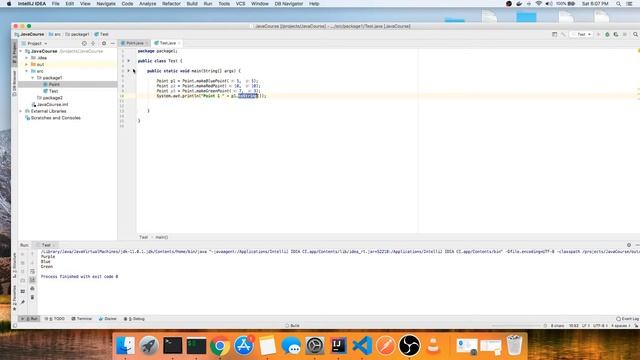Select Scratches and Consoles

53,118
